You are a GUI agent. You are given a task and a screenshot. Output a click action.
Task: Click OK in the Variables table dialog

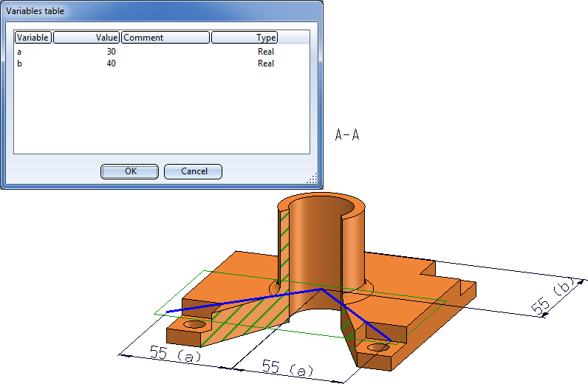129,171
